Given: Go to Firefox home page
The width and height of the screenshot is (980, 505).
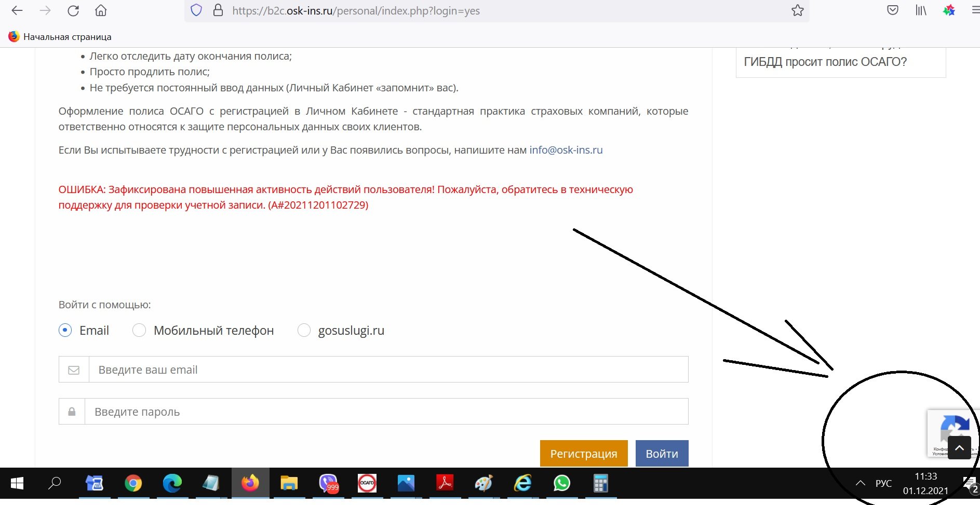Looking at the screenshot, I should [x=101, y=11].
